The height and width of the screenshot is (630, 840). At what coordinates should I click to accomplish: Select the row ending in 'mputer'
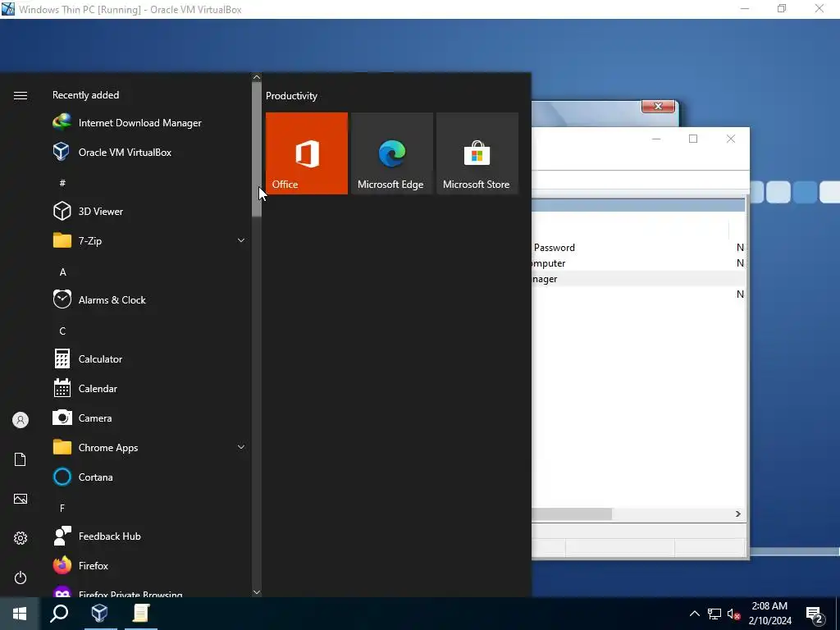click(637, 263)
